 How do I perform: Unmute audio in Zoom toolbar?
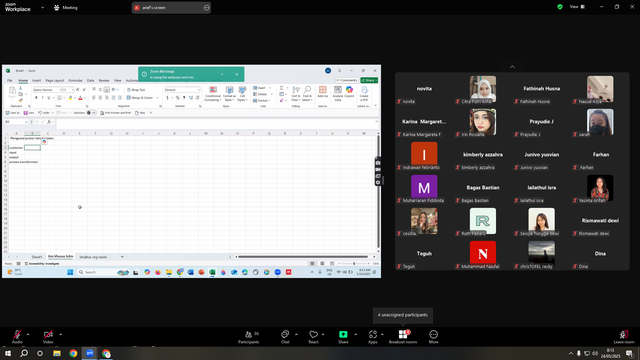click(x=17, y=336)
